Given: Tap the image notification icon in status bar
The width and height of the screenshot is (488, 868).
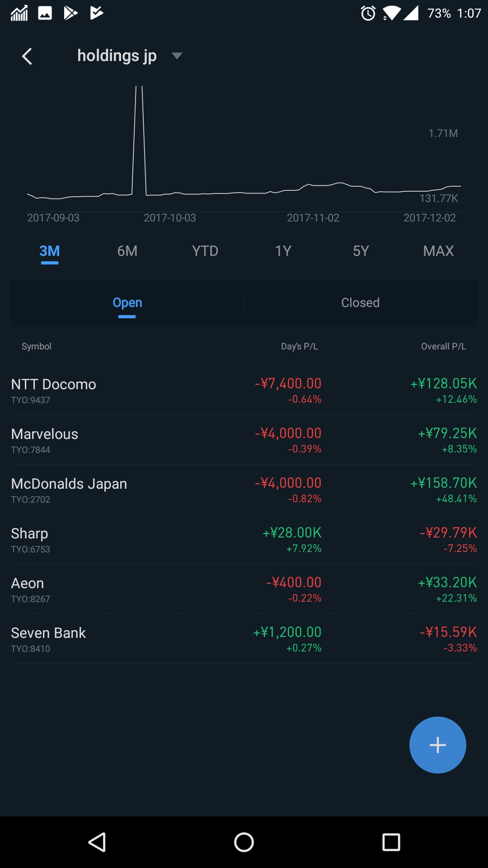Looking at the screenshot, I should [x=45, y=13].
